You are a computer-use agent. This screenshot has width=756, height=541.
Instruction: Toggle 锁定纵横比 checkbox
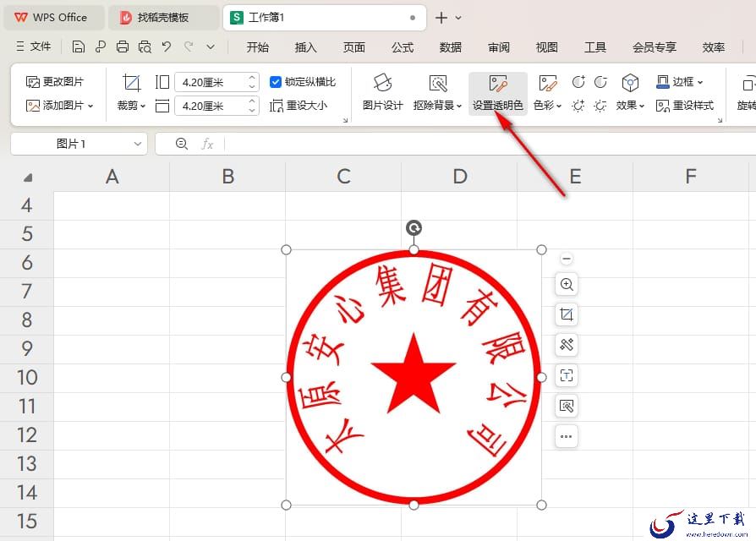click(x=276, y=82)
